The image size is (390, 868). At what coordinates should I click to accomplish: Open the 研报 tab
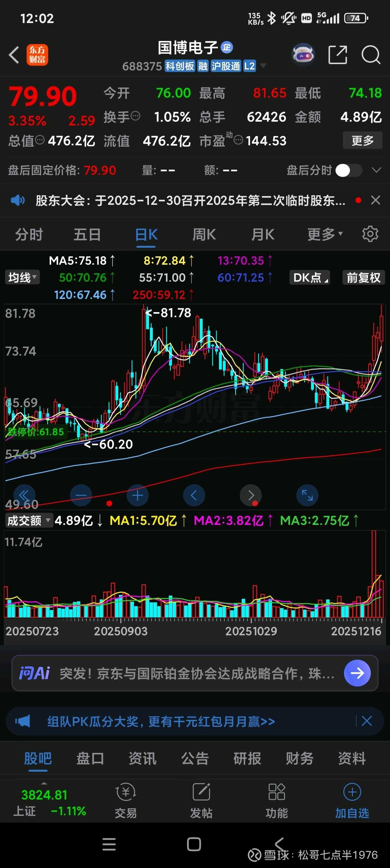[247, 758]
